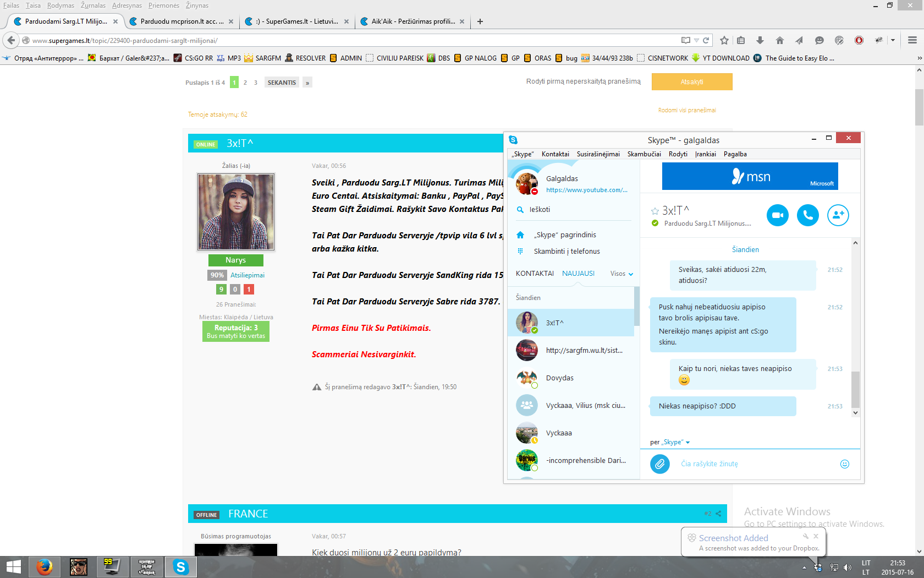Screen dimensions: 924x578
Task: Open Firefox downloads arrow
Action: click(x=760, y=40)
